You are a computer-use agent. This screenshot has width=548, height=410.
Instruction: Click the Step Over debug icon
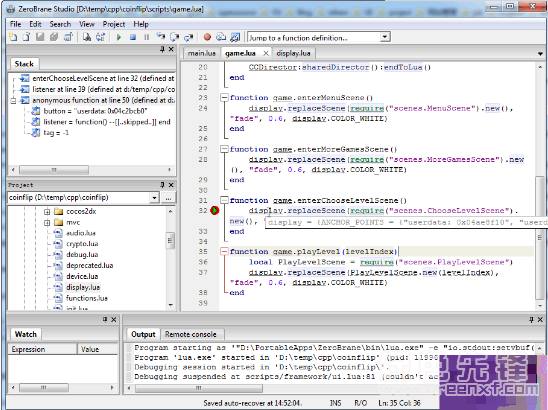[174, 37]
